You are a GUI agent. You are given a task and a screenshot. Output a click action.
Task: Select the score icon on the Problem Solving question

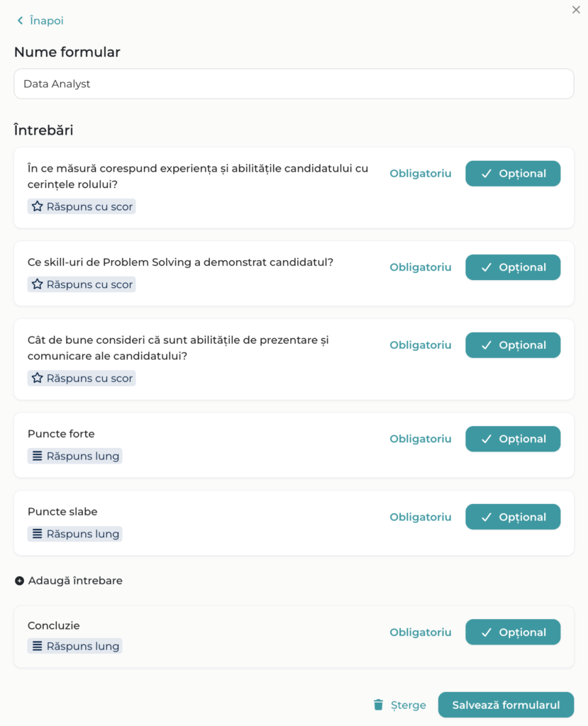37,284
